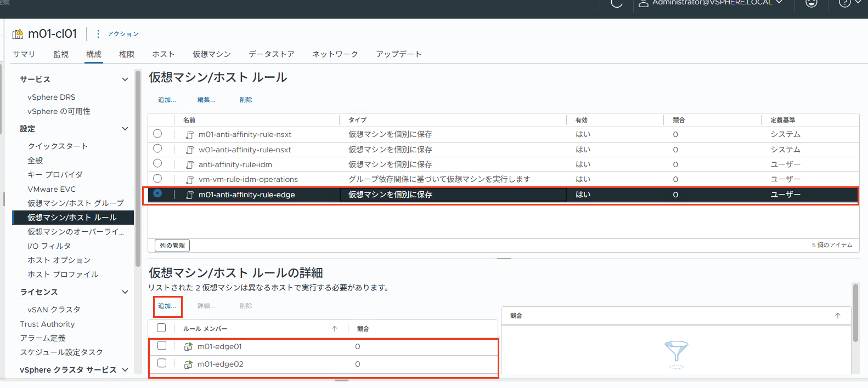Click rule icon for w01-anti-affinity-rule-nsxt
868x388 pixels.
pos(190,150)
